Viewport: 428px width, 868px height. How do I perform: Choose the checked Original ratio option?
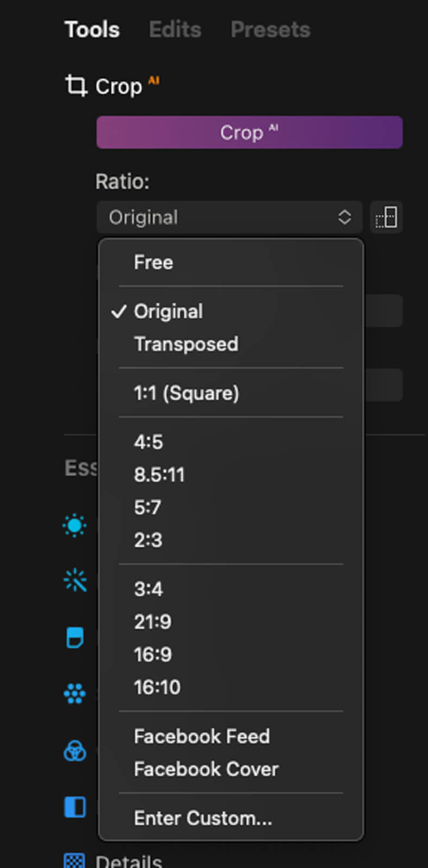point(168,311)
